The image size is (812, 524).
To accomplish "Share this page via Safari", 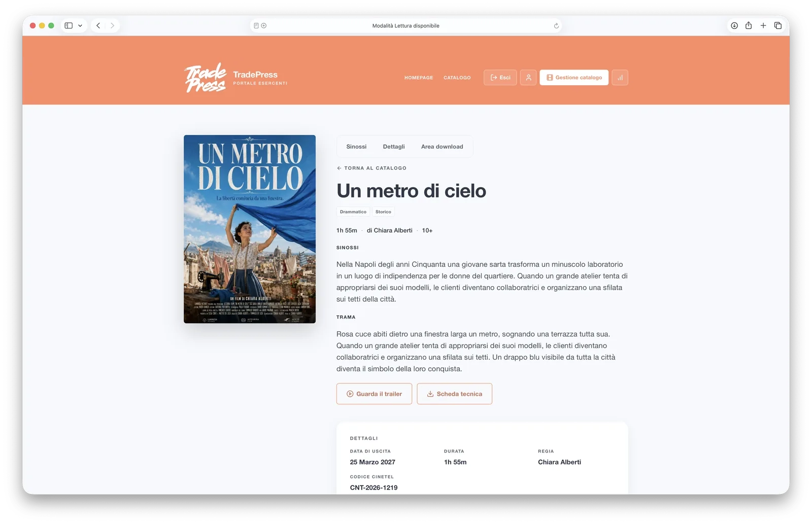I will (x=749, y=25).
